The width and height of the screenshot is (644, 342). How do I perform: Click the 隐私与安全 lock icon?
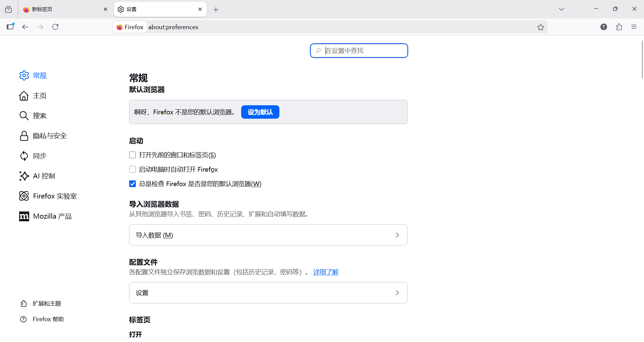24,136
